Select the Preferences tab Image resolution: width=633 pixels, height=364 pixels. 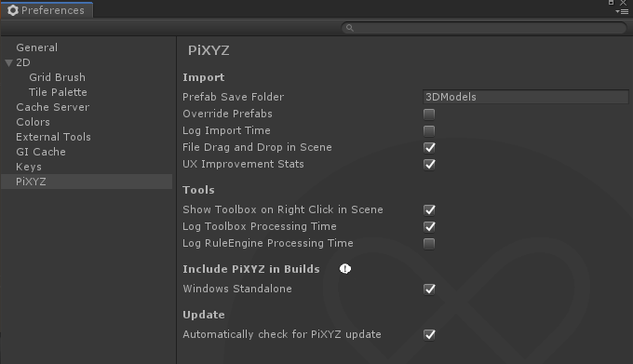click(x=47, y=10)
